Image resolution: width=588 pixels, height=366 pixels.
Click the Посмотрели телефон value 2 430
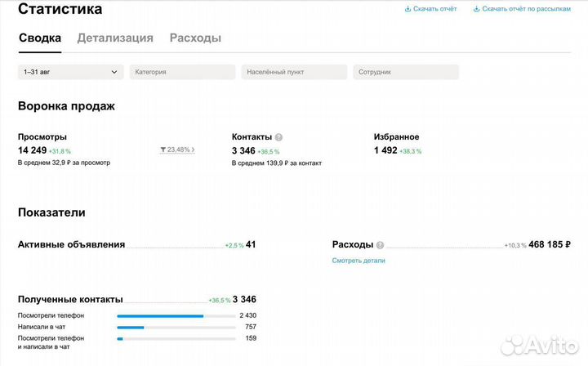coord(248,315)
